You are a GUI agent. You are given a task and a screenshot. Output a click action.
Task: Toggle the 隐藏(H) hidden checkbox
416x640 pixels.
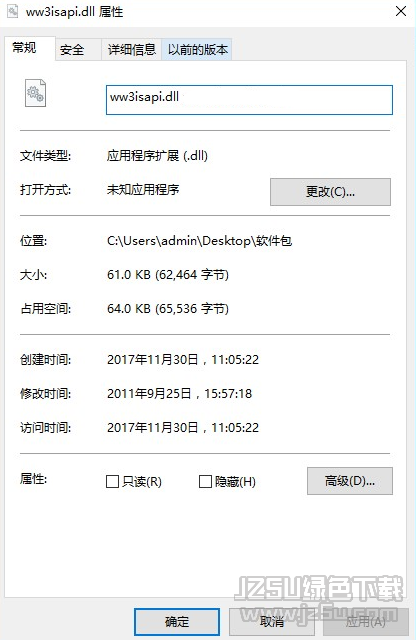tap(205, 482)
